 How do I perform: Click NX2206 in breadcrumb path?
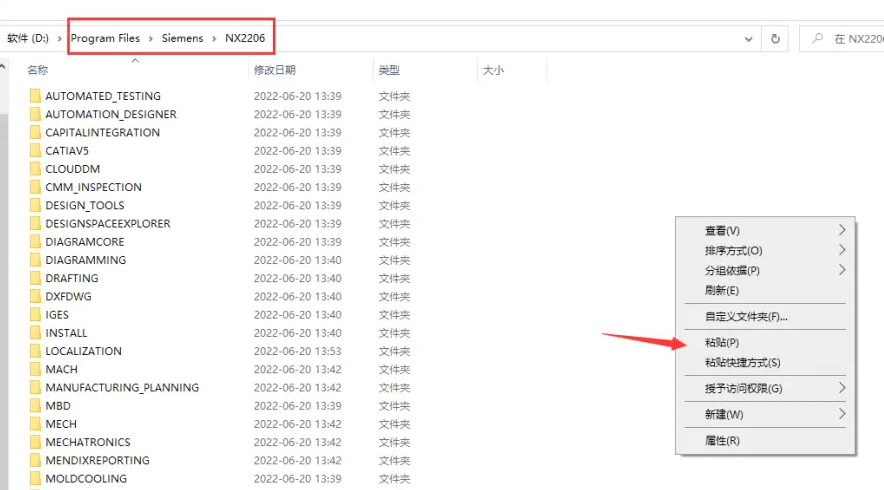[245, 38]
